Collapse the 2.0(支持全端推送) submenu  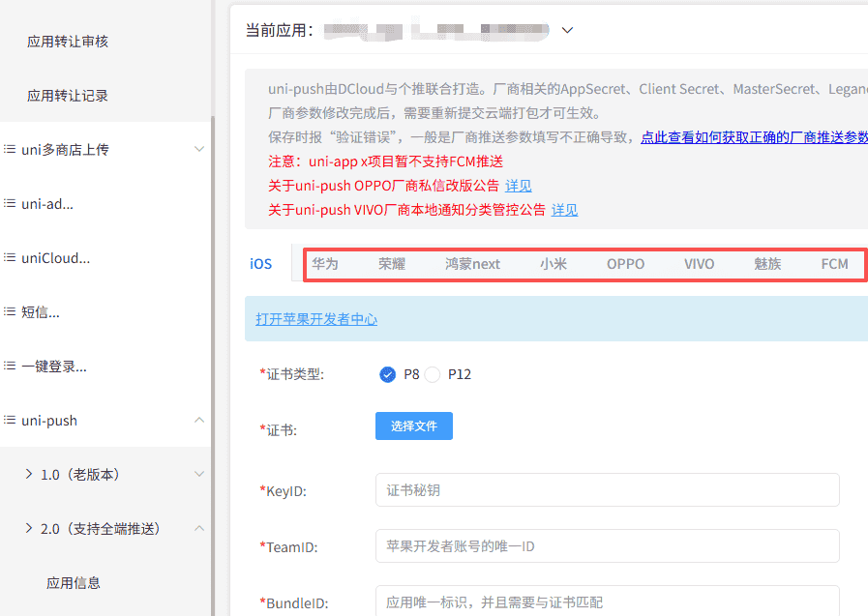click(199, 529)
